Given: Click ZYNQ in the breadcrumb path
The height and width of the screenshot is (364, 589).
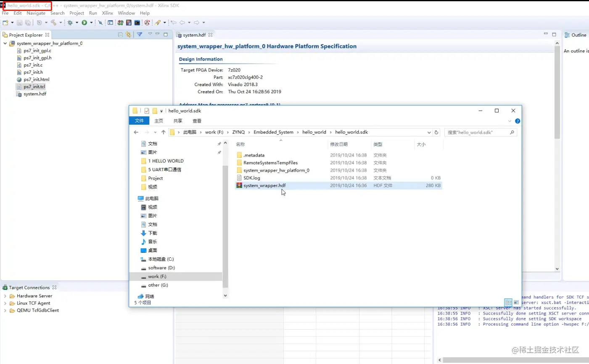Looking at the screenshot, I should coord(238,132).
